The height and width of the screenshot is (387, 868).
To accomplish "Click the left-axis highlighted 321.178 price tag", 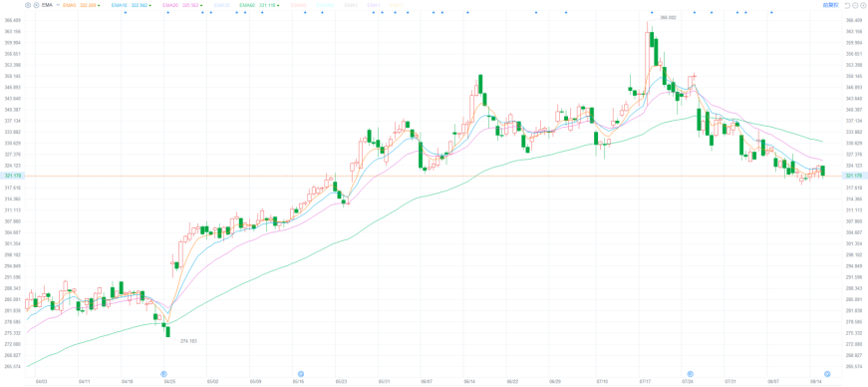I will 12,176.
